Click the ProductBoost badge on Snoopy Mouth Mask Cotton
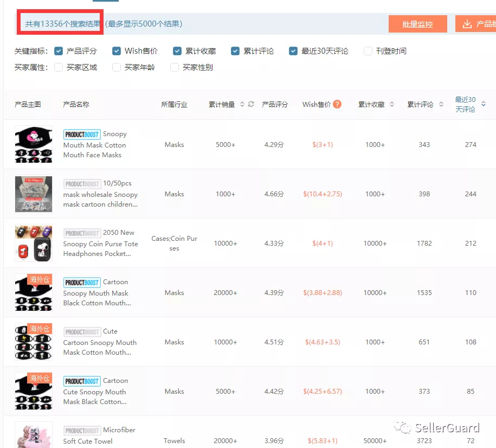 click(x=82, y=135)
